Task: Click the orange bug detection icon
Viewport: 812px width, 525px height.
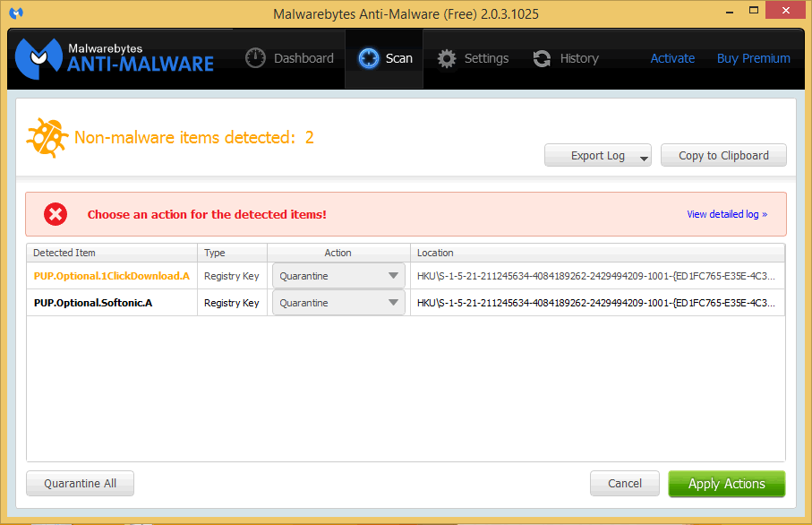Action: pos(47,137)
